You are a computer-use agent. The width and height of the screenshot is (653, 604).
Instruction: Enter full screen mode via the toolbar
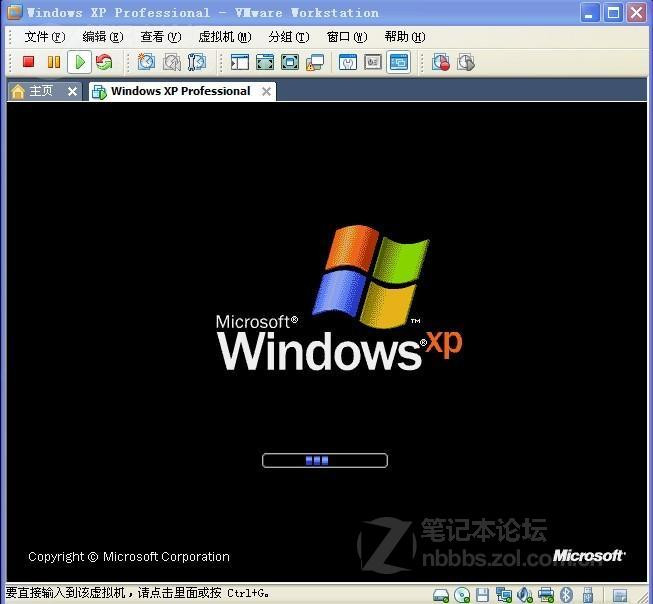tap(265, 62)
